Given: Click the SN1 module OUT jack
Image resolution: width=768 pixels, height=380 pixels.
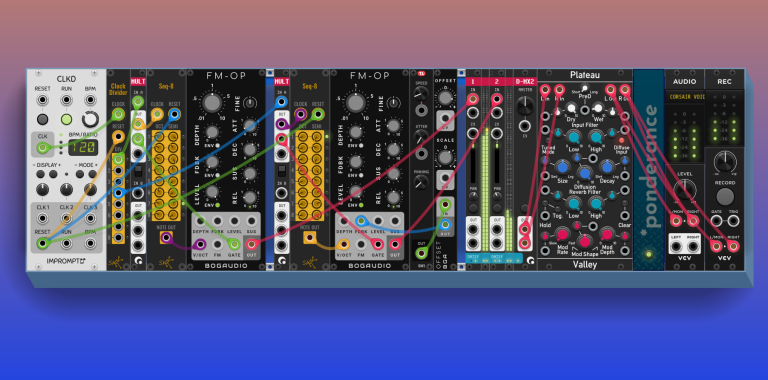Looking at the screenshot, I should pos(421,253).
